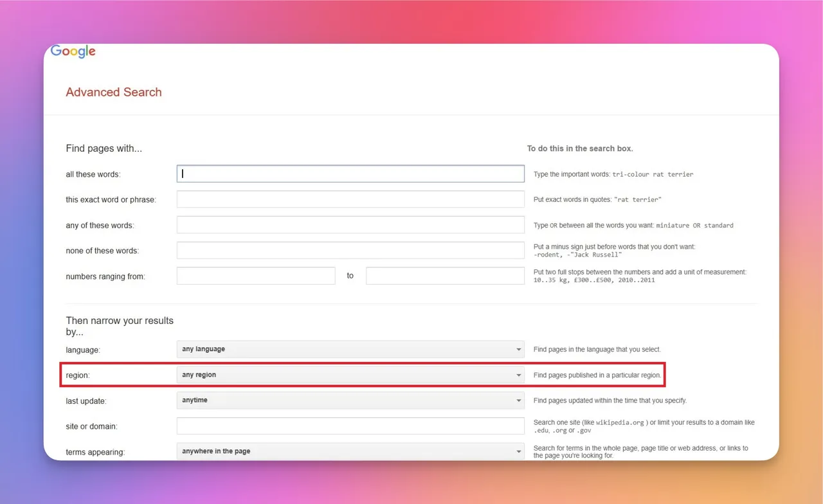Click the 'language:' label

pos(83,350)
